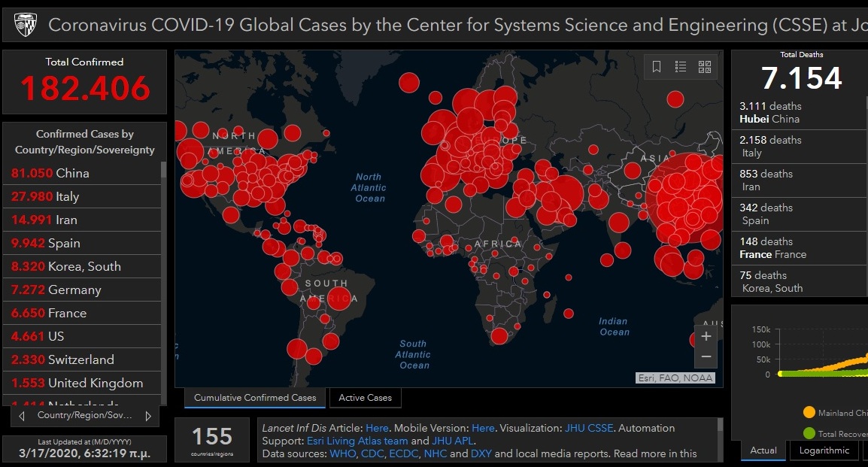Open the map bookmarks icon

[x=657, y=67]
